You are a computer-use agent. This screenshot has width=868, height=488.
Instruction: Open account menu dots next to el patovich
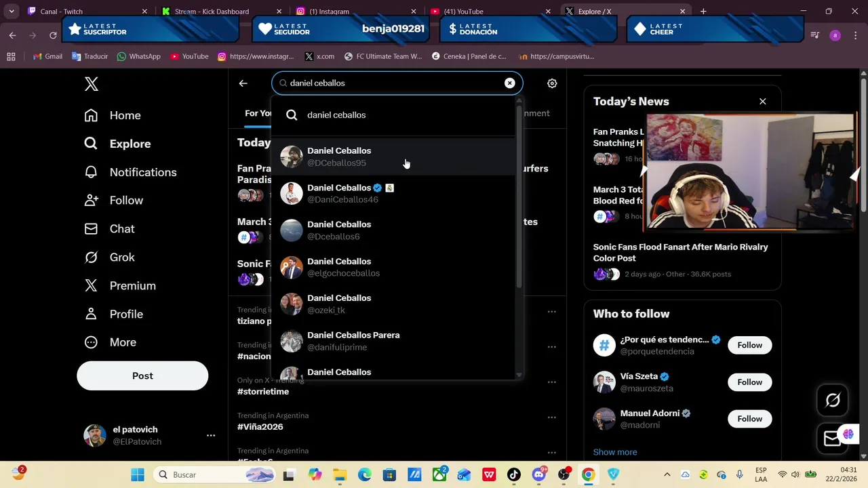[211, 436]
